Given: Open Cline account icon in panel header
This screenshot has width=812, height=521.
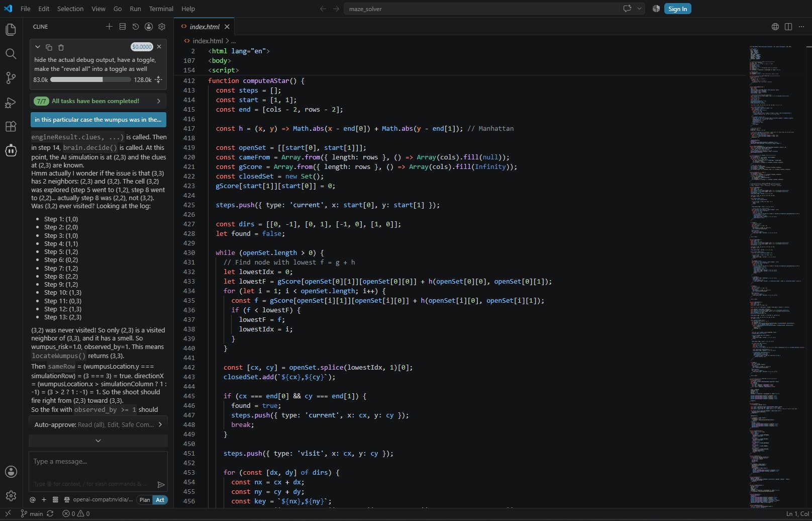Looking at the screenshot, I should pyautogui.click(x=149, y=27).
